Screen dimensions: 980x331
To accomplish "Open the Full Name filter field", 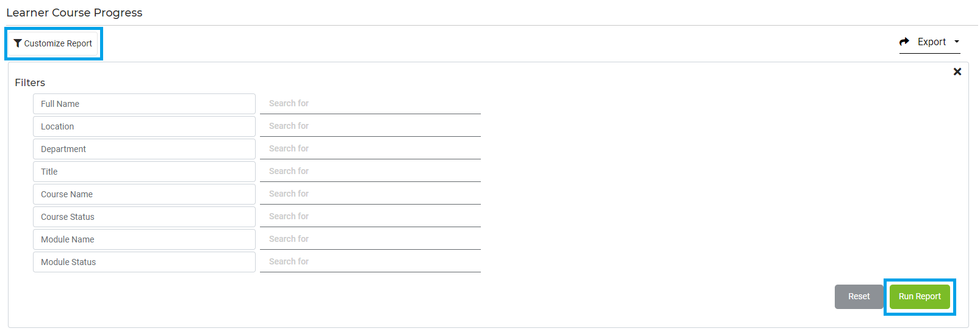I will click(x=144, y=104).
